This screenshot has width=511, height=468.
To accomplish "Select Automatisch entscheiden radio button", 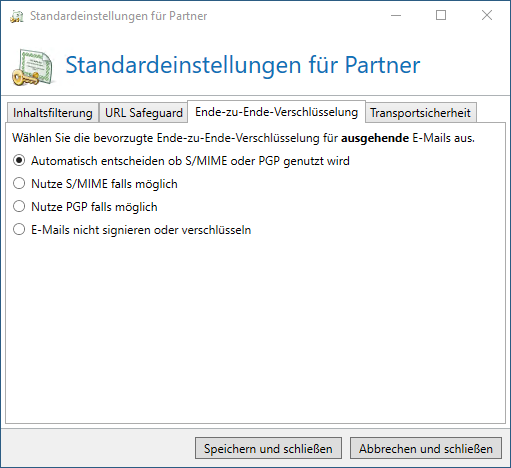I will [19, 161].
